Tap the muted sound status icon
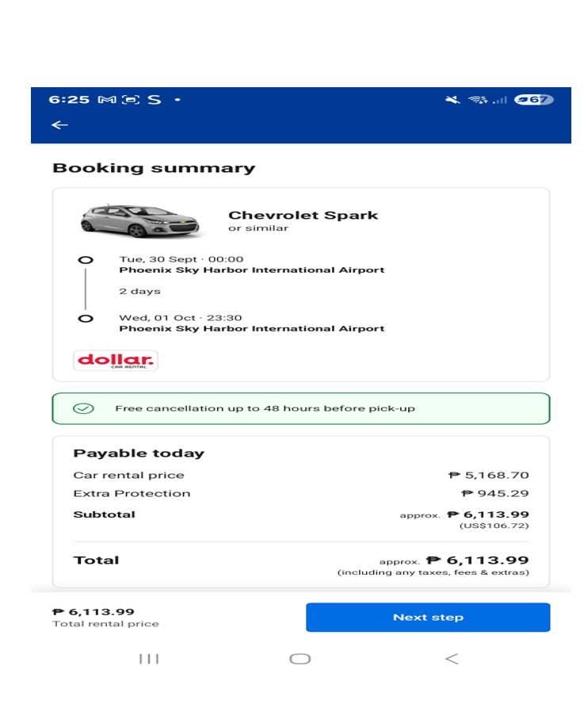 452,100
